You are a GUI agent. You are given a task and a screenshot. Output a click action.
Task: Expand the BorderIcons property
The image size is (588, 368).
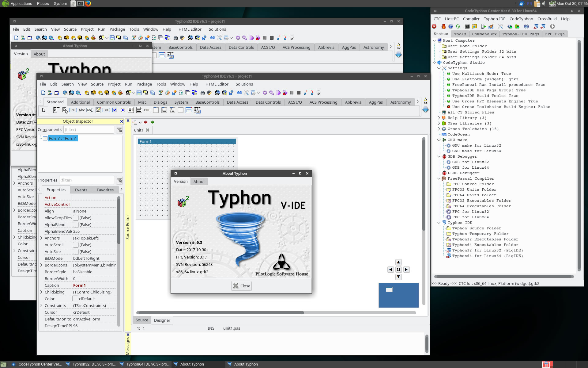41,265
